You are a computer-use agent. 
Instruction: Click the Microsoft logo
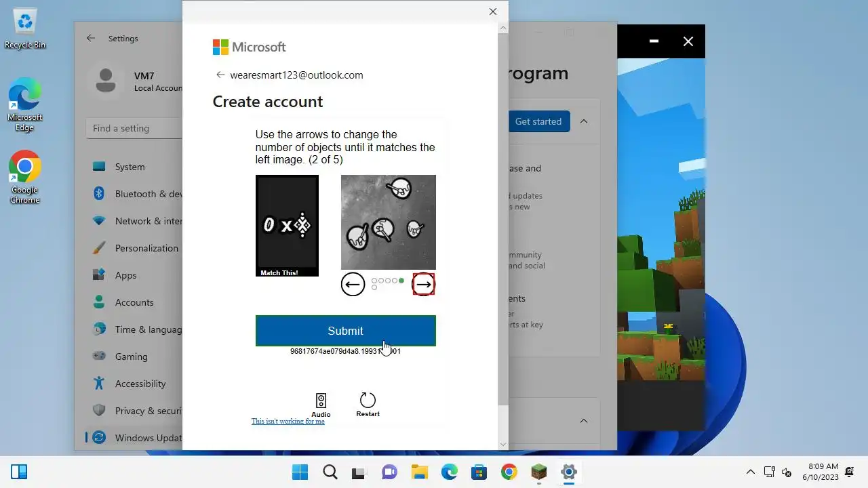(249, 47)
